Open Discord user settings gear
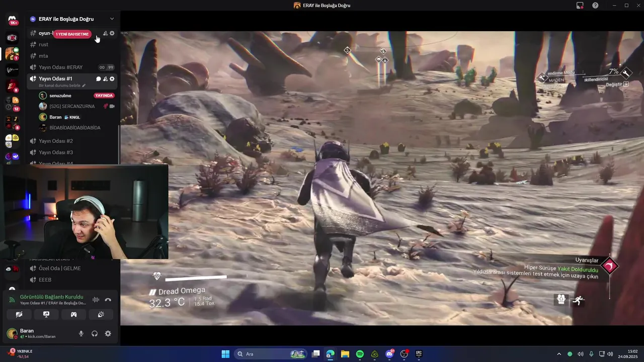This screenshot has width=644, height=362. 108,333
